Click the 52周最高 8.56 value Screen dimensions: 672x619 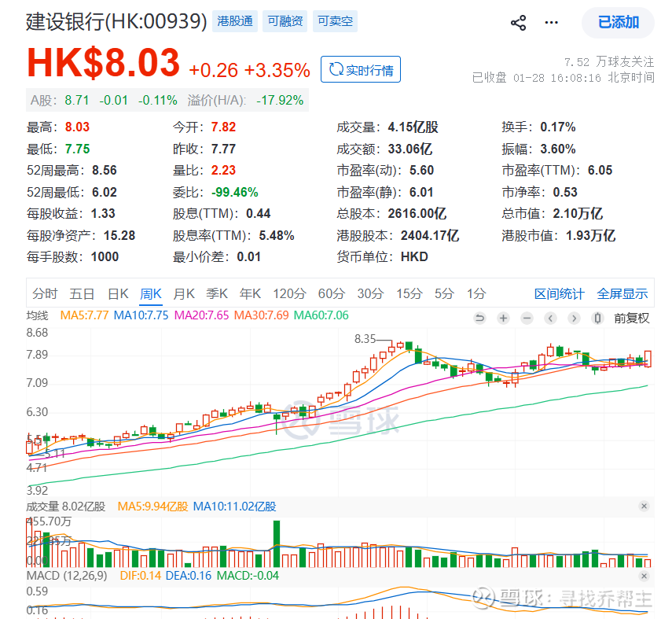105,171
